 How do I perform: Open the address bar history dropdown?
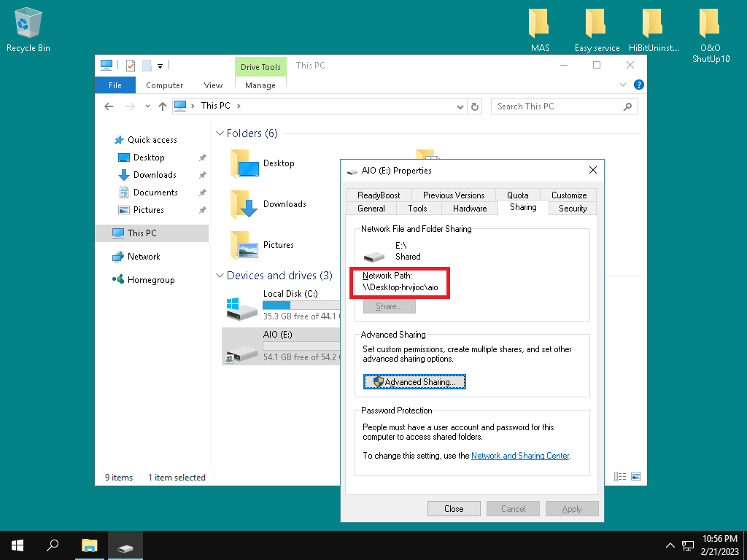[x=460, y=106]
